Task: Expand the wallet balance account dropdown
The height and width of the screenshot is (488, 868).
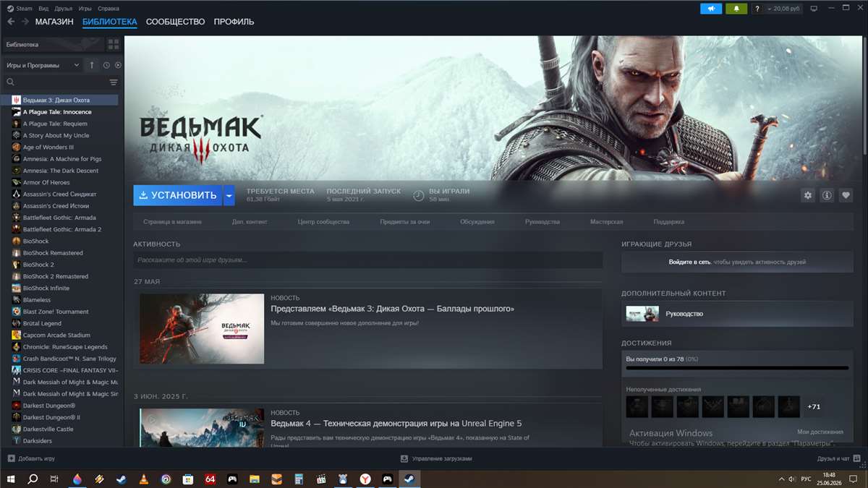Action: [784, 9]
